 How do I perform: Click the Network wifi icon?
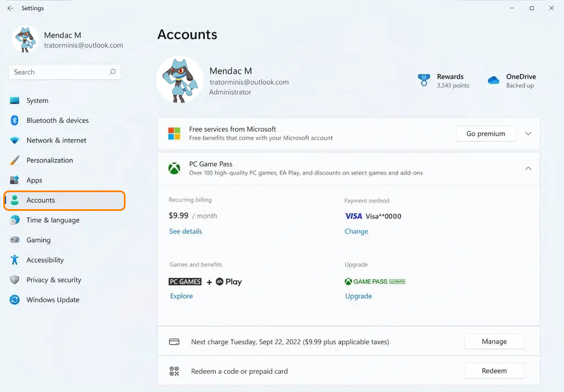pos(15,140)
